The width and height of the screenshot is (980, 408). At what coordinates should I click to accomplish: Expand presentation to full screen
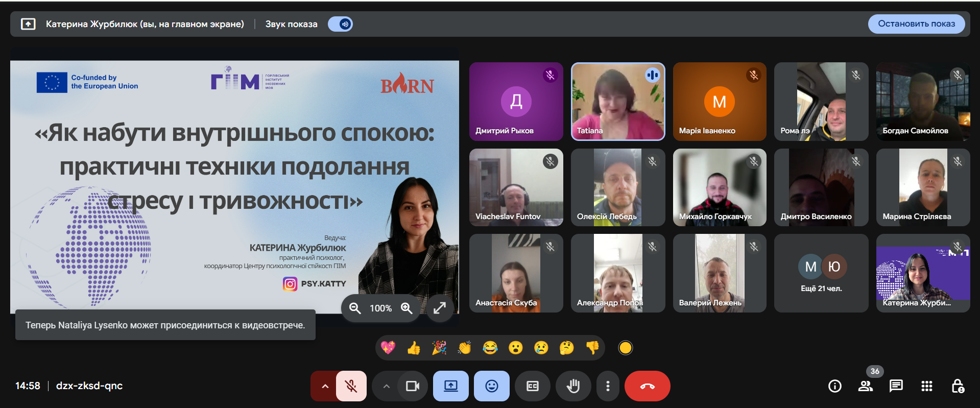click(440, 308)
